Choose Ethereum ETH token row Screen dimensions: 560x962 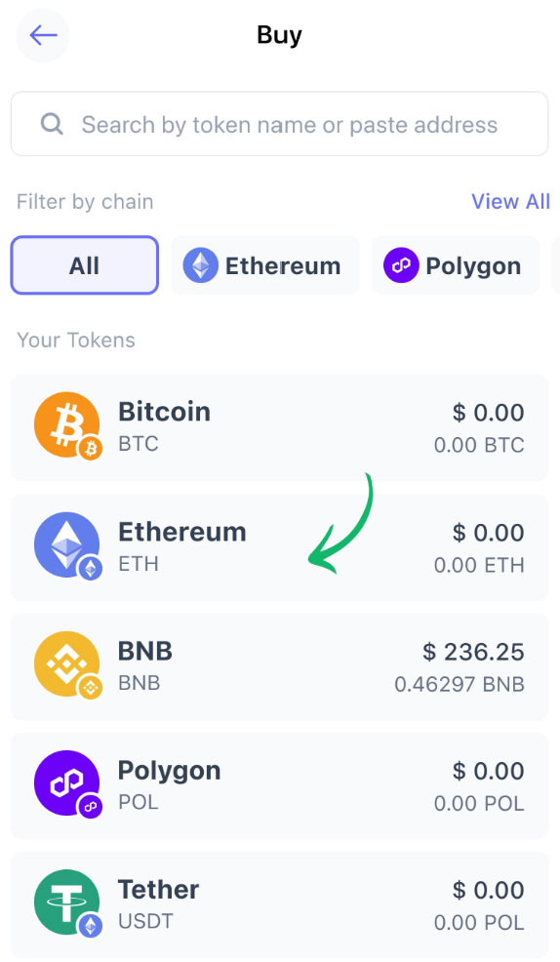(x=280, y=547)
